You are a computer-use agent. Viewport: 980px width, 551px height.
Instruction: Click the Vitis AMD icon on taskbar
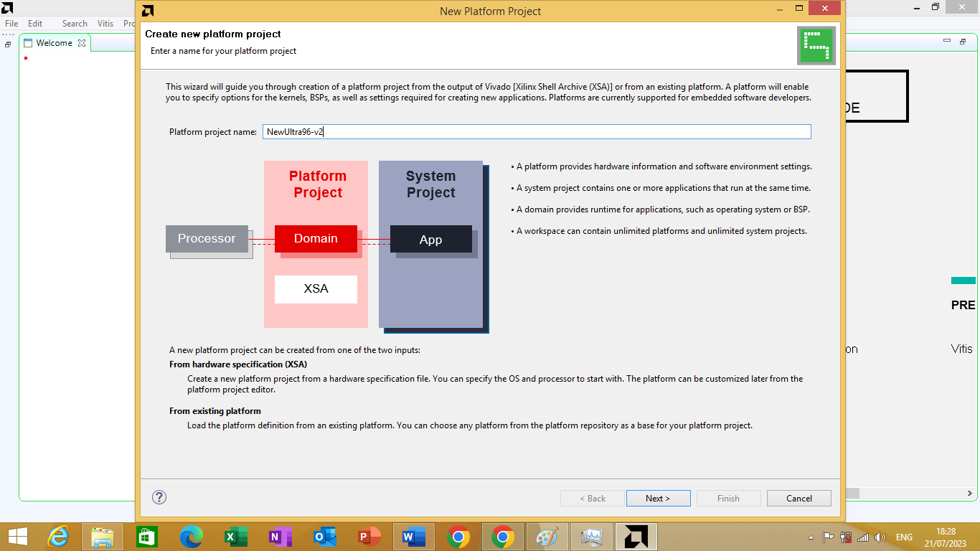coord(636,537)
